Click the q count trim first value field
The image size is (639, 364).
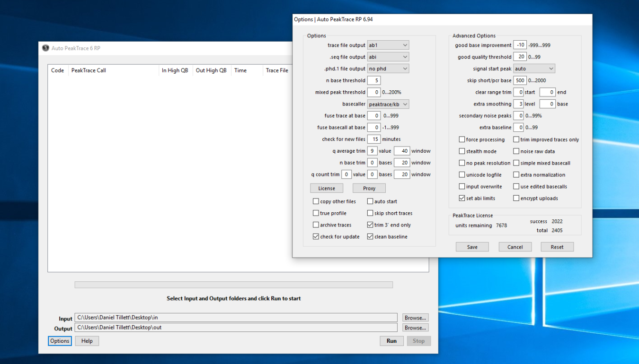(346, 174)
